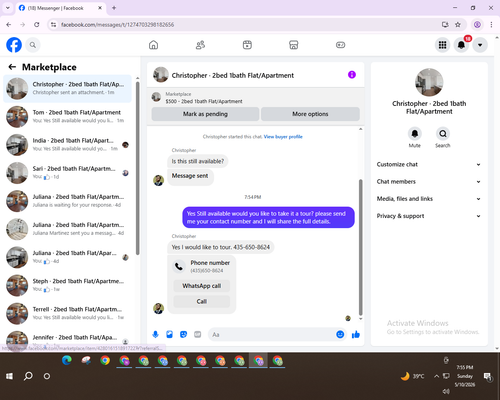Open Chrome profile avatar icon
The height and width of the screenshot is (400, 500).
pyautogui.click(x=477, y=24)
